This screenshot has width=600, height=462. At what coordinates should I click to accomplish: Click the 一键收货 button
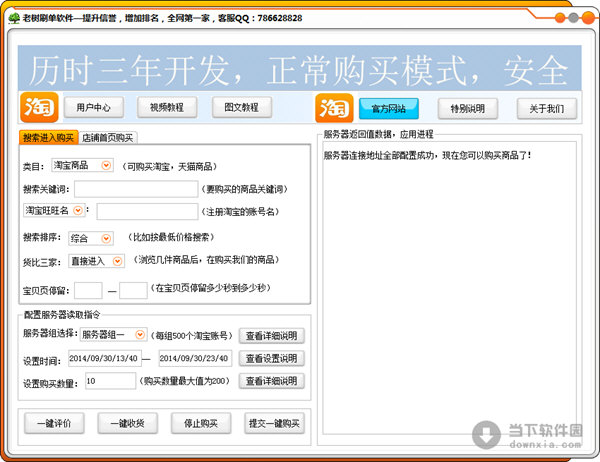[127, 423]
